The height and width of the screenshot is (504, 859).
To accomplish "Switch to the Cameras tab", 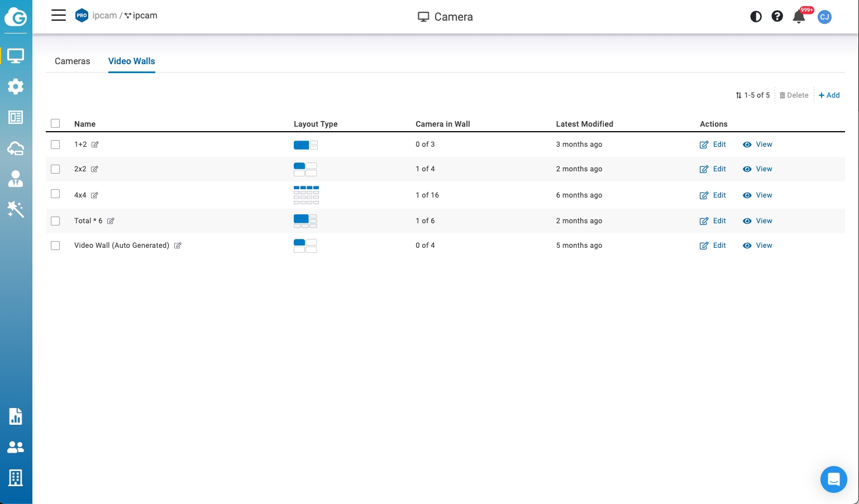I will 72,61.
